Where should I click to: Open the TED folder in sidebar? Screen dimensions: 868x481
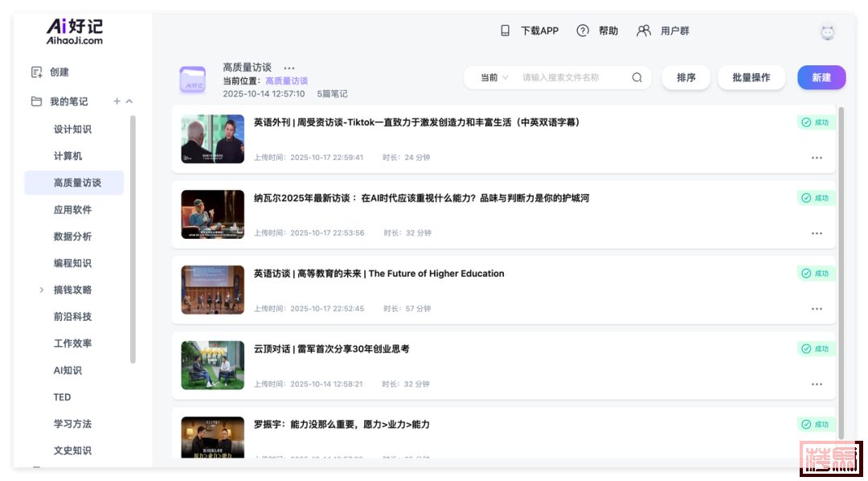pos(63,397)
